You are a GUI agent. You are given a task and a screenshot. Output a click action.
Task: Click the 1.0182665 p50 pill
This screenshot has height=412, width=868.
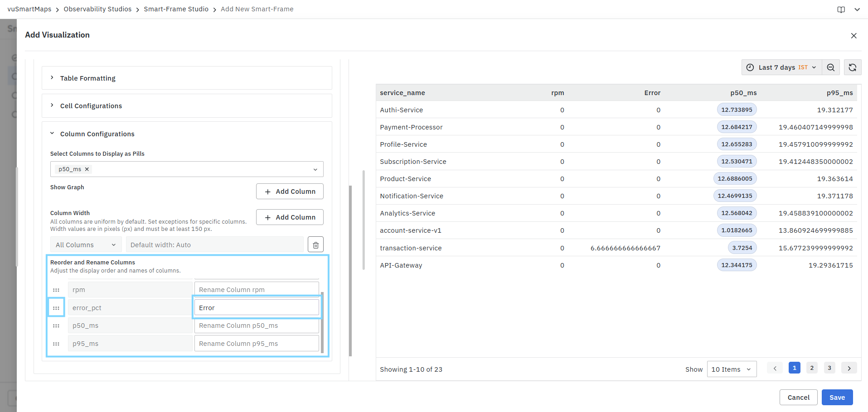click(737, 230)
